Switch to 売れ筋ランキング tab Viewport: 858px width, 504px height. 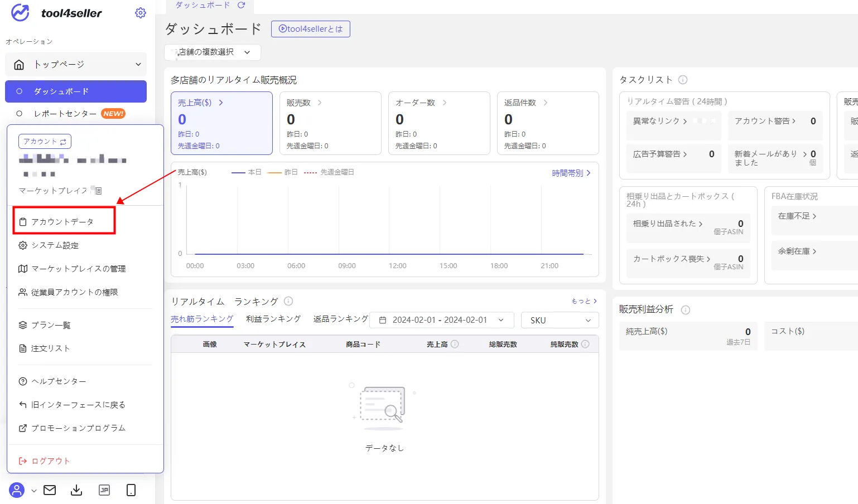point(202,319)
